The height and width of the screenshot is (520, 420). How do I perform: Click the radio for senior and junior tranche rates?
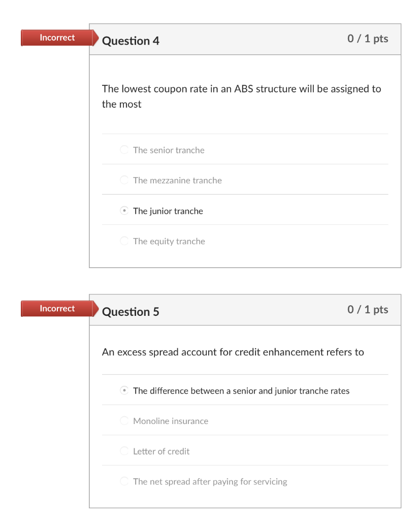point(124,390)
